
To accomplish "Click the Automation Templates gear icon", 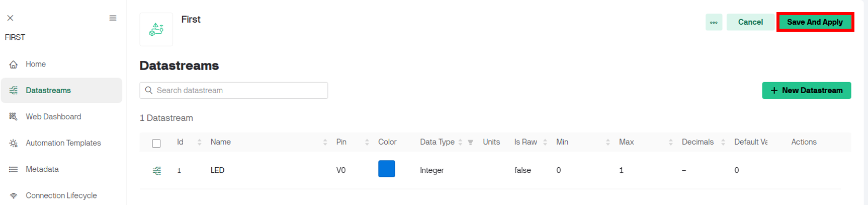I will pos(14,143).
